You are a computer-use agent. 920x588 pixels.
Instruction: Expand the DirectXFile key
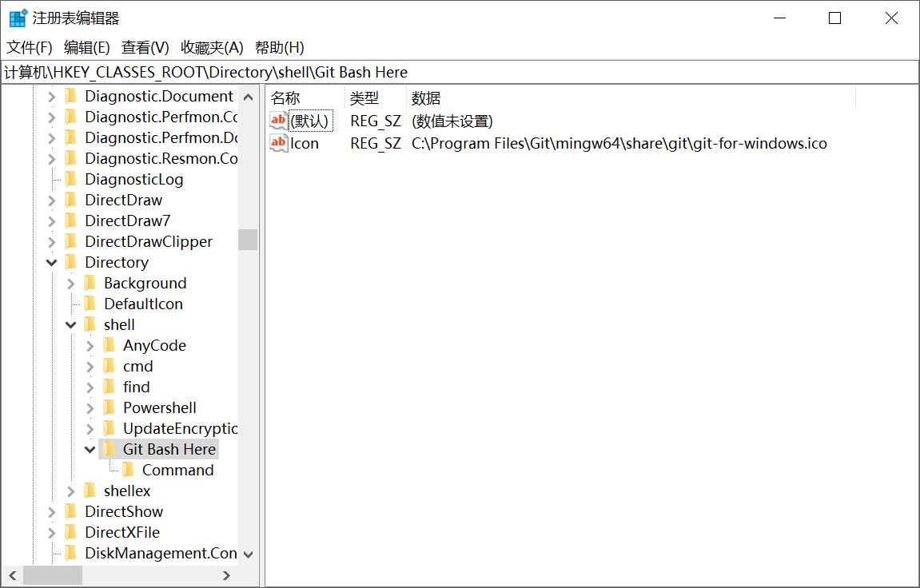(x=52, y=533)
